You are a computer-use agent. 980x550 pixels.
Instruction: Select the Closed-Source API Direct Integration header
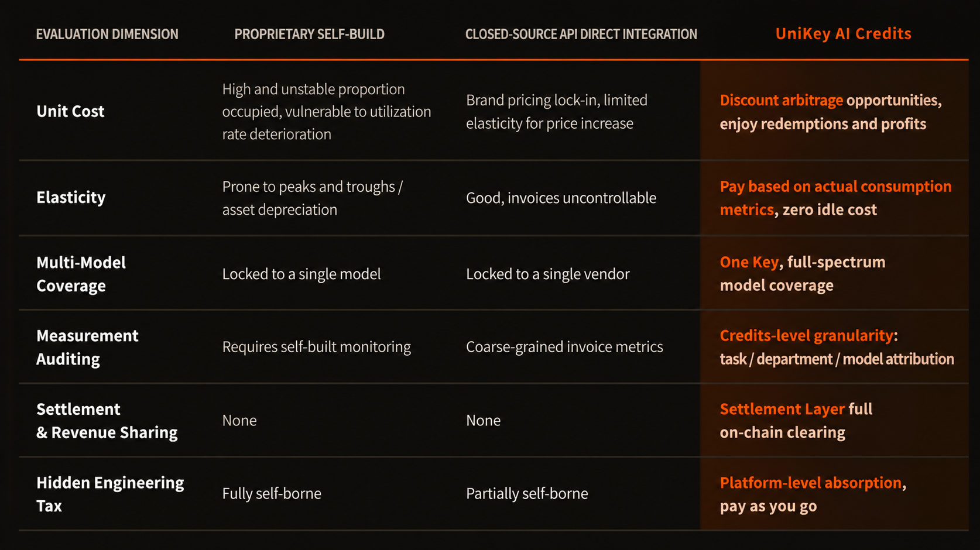(581, 35)
